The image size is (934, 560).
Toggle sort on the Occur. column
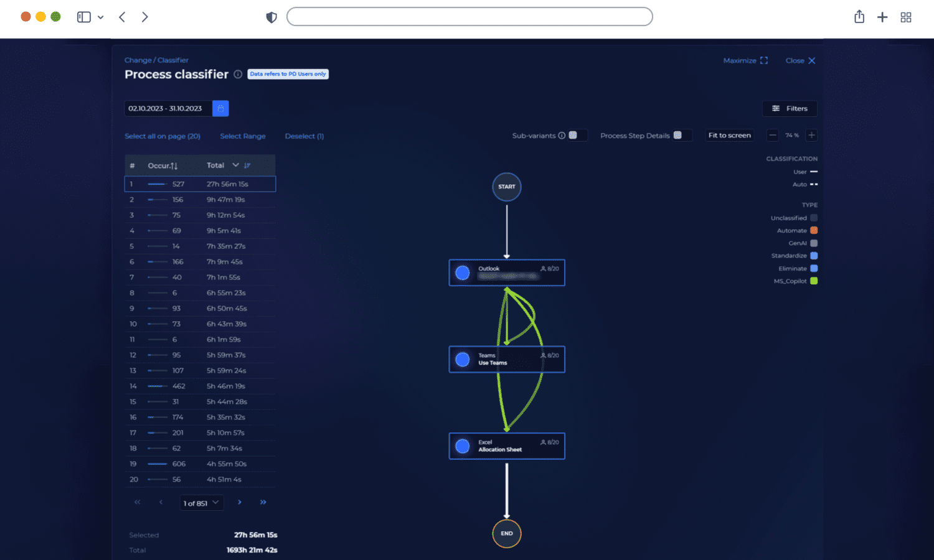click(x=174, y=166)
